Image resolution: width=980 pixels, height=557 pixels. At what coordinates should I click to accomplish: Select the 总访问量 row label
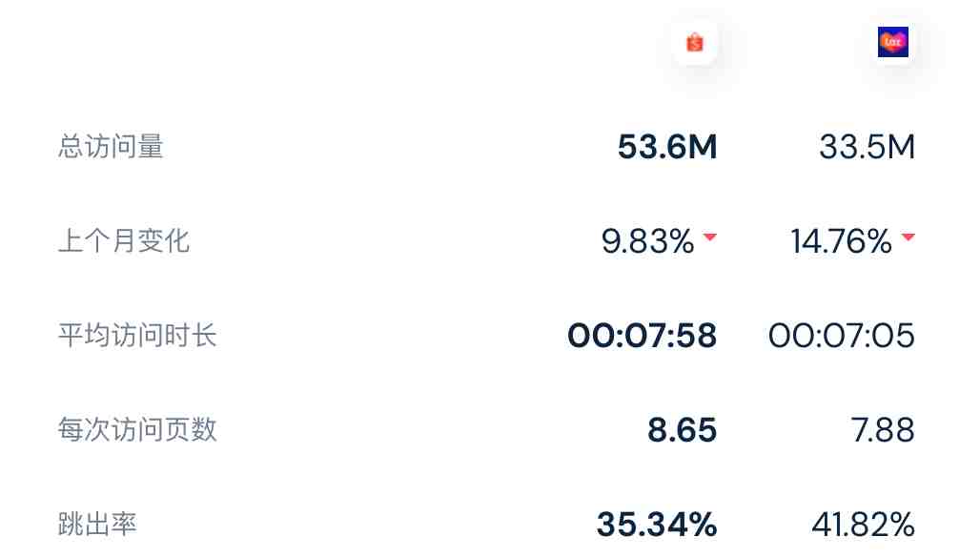(111, 147)
